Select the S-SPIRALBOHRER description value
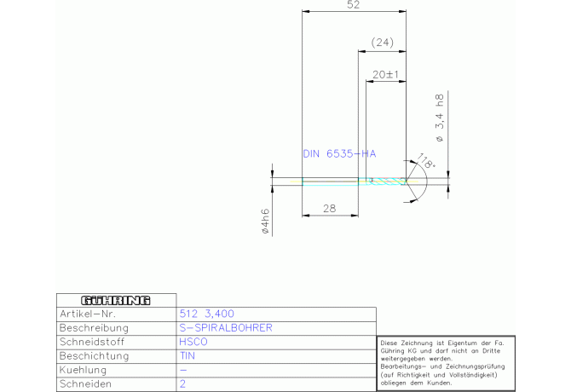Screen dimensions: 571x392 226,328
